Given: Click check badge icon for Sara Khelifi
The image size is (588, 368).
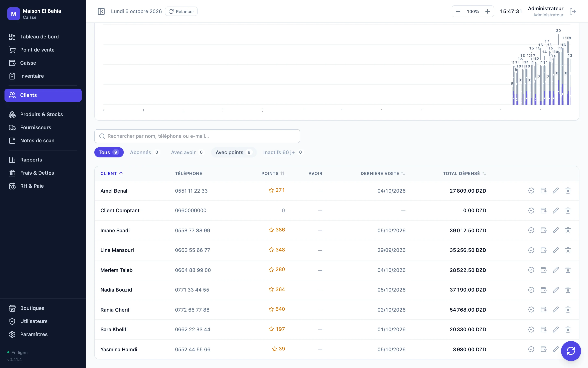Looking at the screenshot, I should tap(531, 330).
